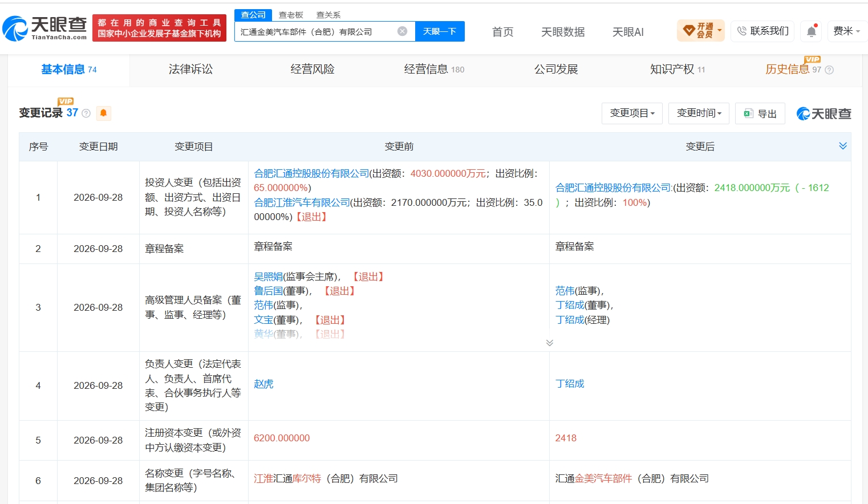868x504 pixels.
Task: Open 文宝 director profile link
Action: pos(263,320)
